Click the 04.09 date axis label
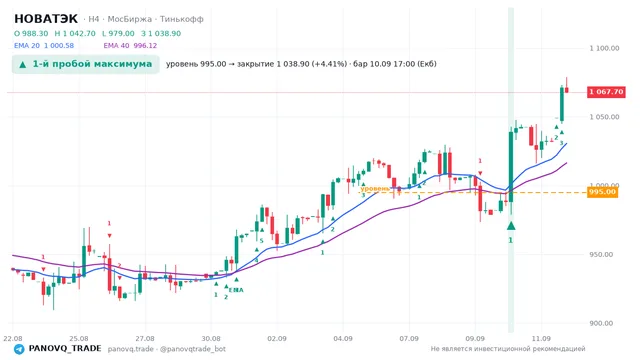The height and width of the screenshot is (360, 640). [x=343, y=338]
